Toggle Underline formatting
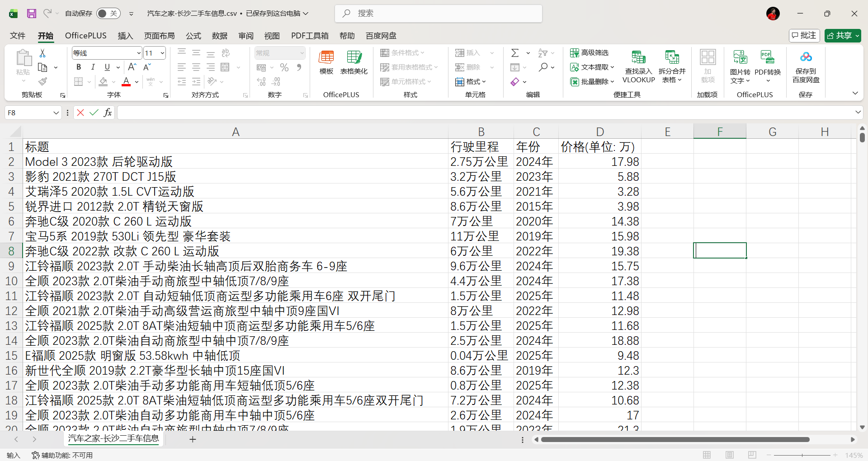 (x=107, y=67)
